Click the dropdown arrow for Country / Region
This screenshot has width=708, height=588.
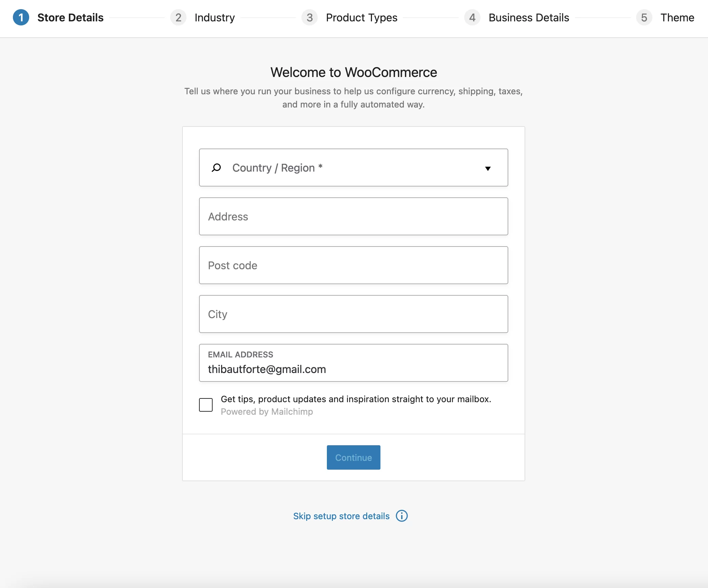(487, 168)
